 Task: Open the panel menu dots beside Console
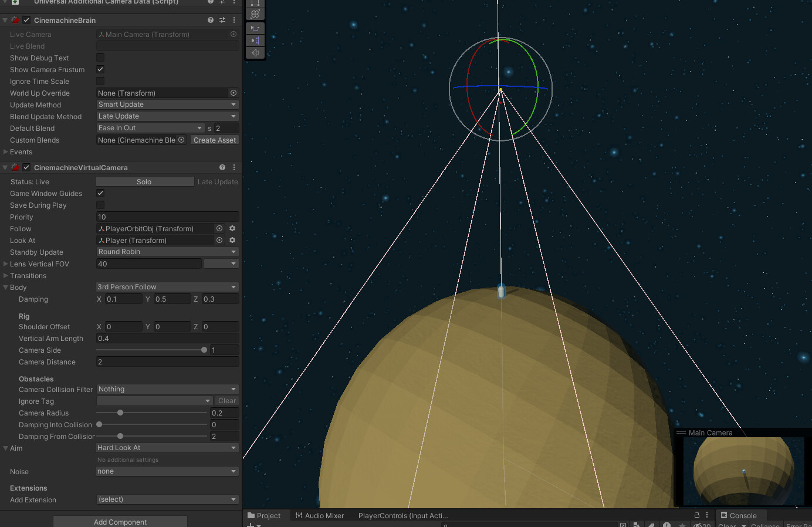(x=707, y=515)
